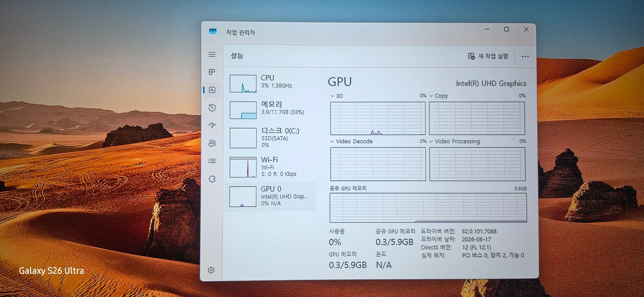
Task: Open the Details list icon
Action: (212, 161)
